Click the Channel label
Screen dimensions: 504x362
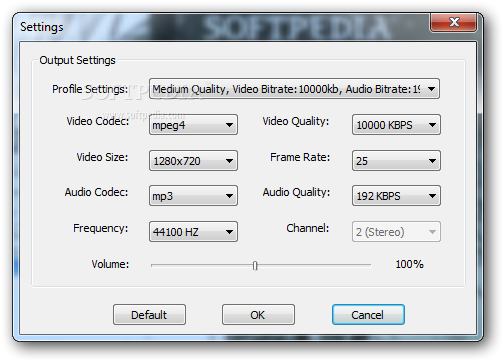point(308,228)
